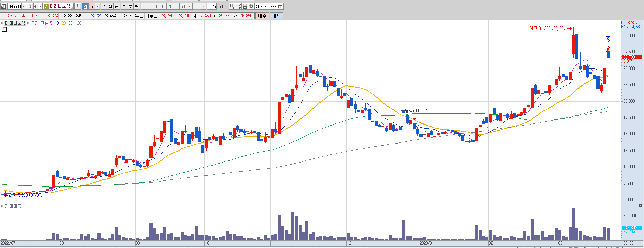
Task: Click the 최고 31,250 (03/08) high label
Action: click(x=547, y=28)
